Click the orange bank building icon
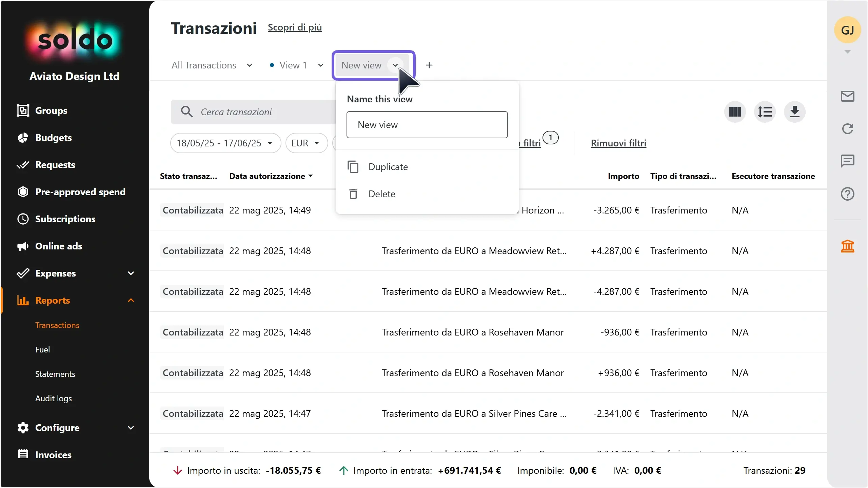Image resolution: width=868 pixels, height=488 pixels. pyautogui.click(x=847, y=246)
